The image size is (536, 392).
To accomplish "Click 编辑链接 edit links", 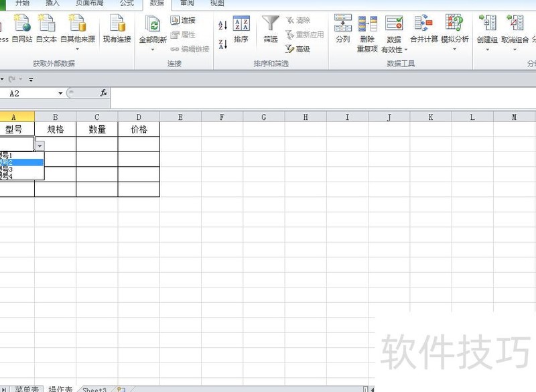I will coord(190,49).
